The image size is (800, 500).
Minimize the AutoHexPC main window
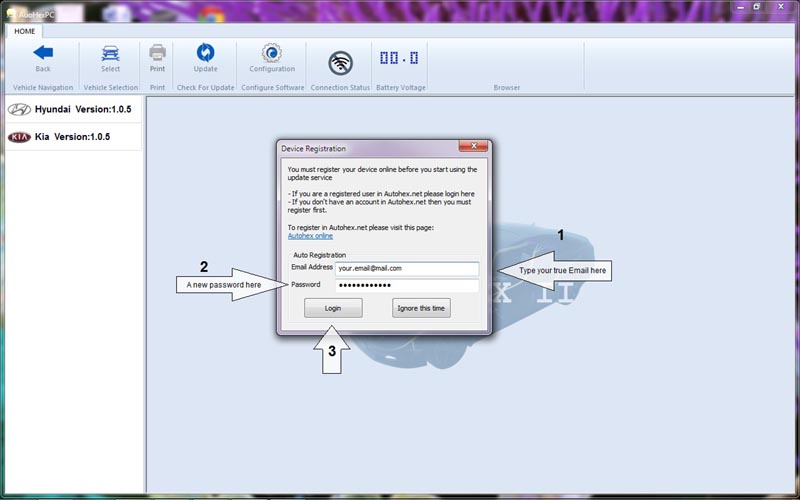740,7
